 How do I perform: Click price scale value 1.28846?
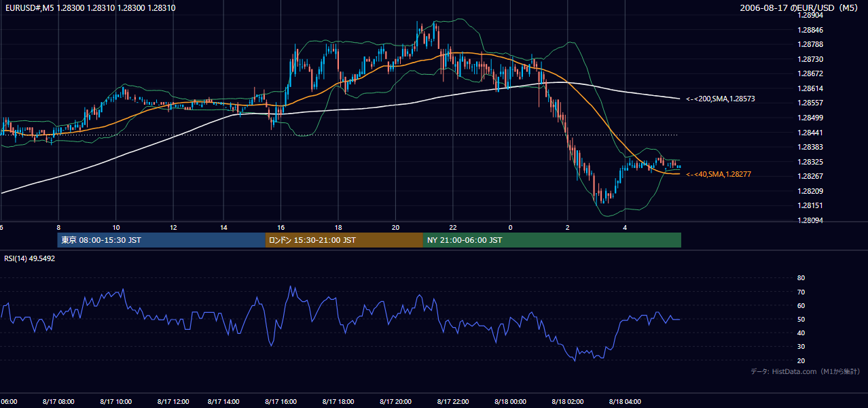tap(810, 30)
